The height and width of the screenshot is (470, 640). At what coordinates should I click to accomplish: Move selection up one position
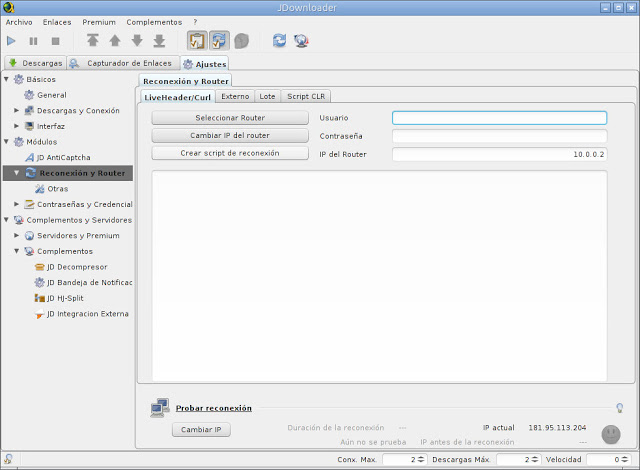click(x=115, y=40)
